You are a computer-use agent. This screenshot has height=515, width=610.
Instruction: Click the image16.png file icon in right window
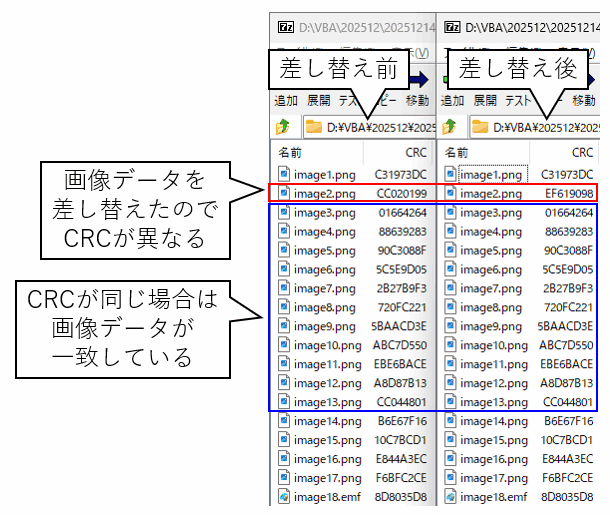tap(450, 459)
